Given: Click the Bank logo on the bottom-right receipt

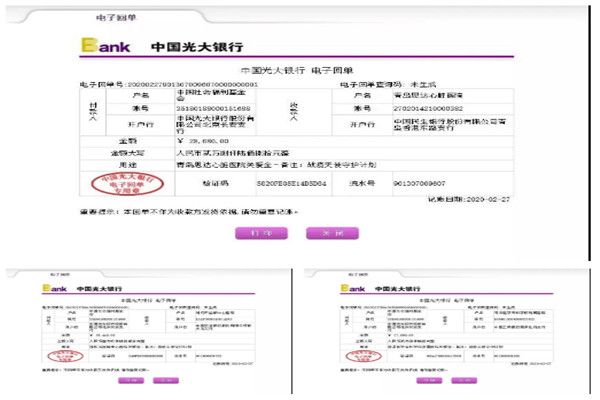Looking at the screenshot, I should [352, 288].
